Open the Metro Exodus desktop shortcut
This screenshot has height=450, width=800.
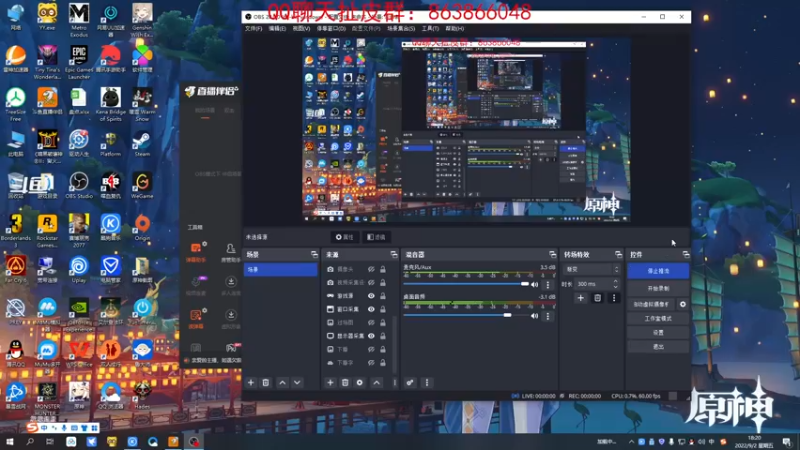click(79, 20)
